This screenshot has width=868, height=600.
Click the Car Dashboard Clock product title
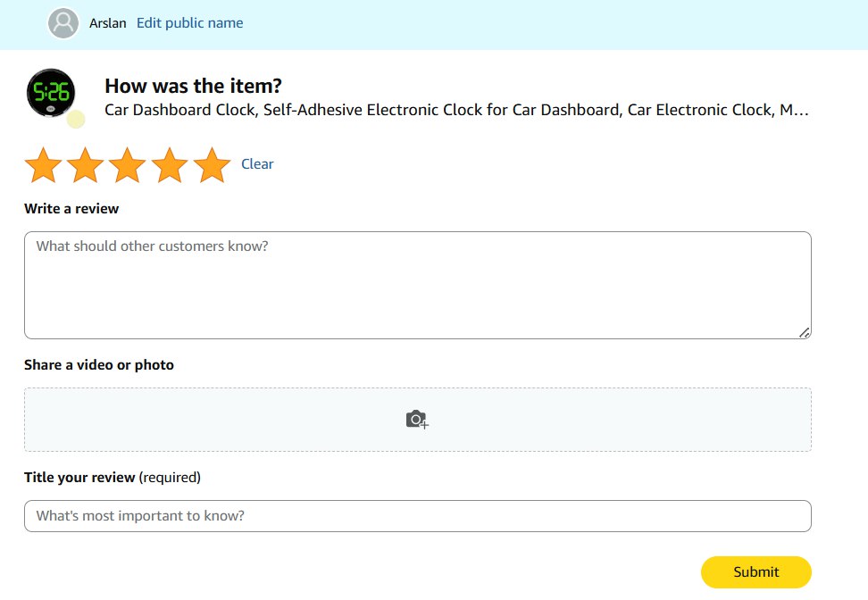click(456, 110)
